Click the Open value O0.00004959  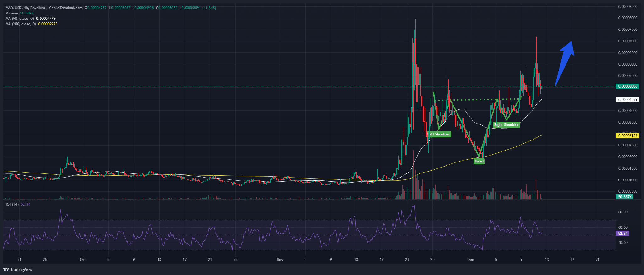(96, 8)
